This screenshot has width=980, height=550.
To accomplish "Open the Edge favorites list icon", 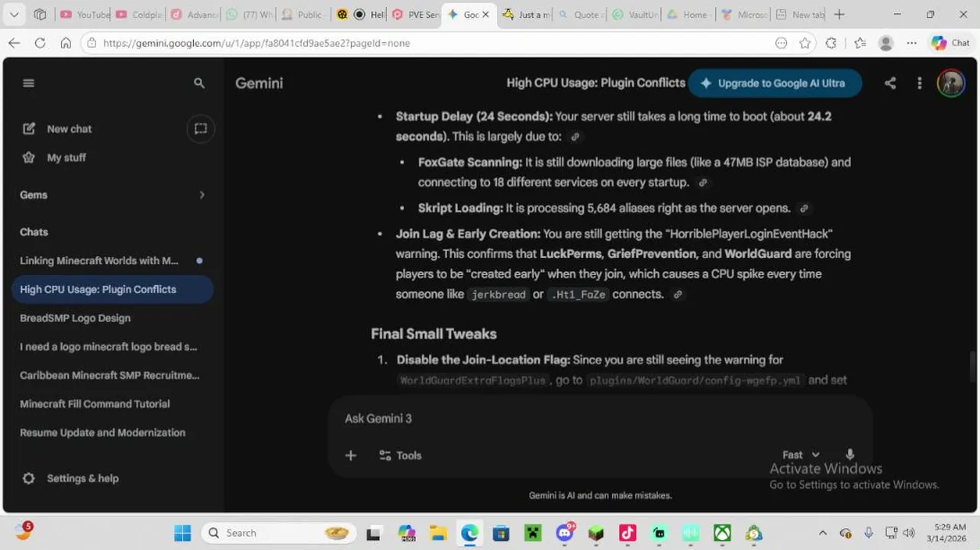I will tap(860, 44).
